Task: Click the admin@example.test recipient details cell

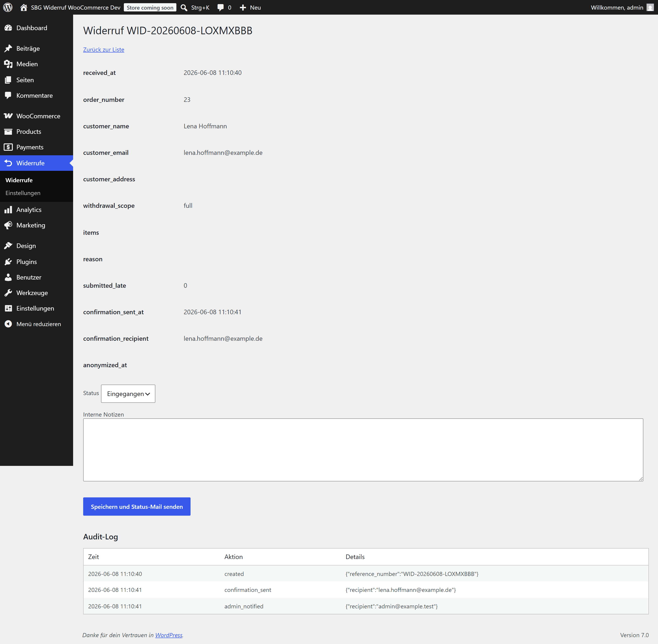Action: point(391,607)
